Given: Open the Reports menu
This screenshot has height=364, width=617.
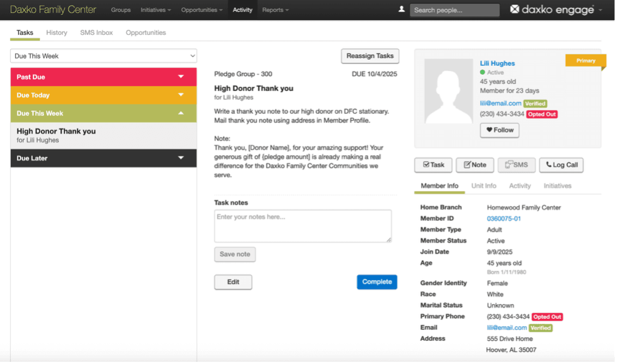Looking at the screenshot, I should [275, 9].
